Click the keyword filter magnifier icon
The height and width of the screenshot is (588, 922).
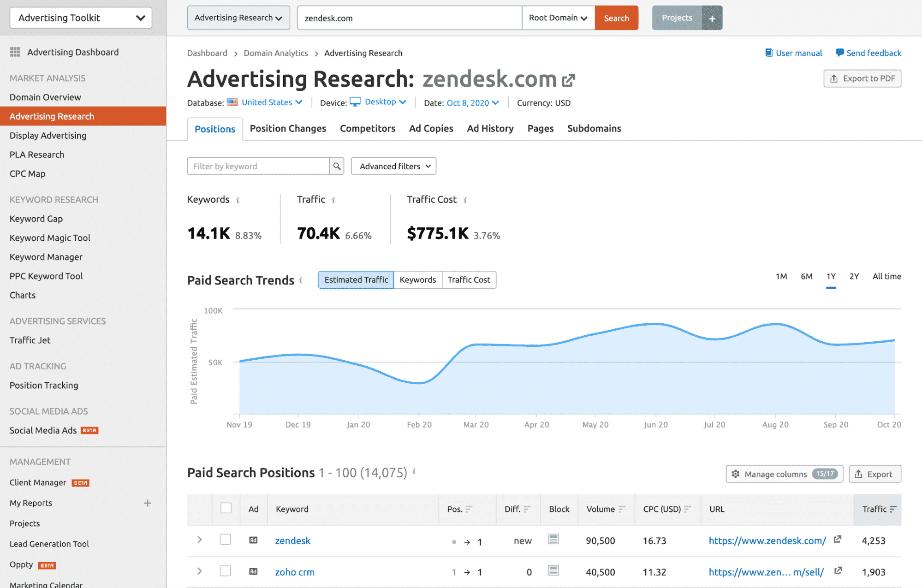click(337, 166)
